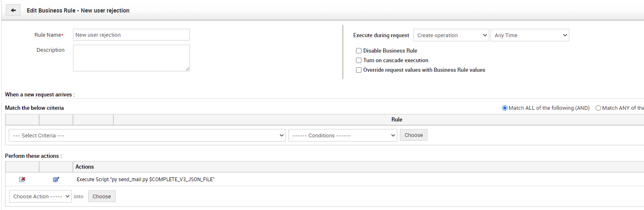Click inside the Description text area
Image resolution: width=644 pixels, height=210 pixels.
(x=131, y=58)
